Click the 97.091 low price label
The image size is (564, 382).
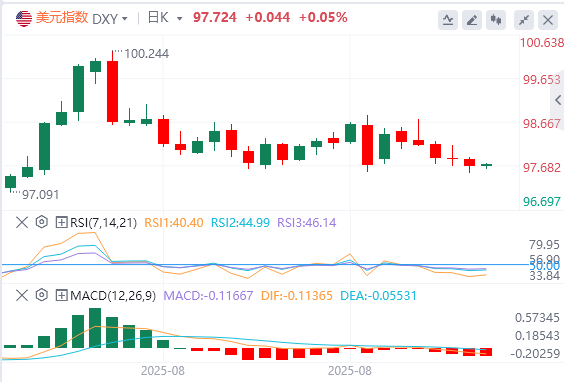[40, 195]
